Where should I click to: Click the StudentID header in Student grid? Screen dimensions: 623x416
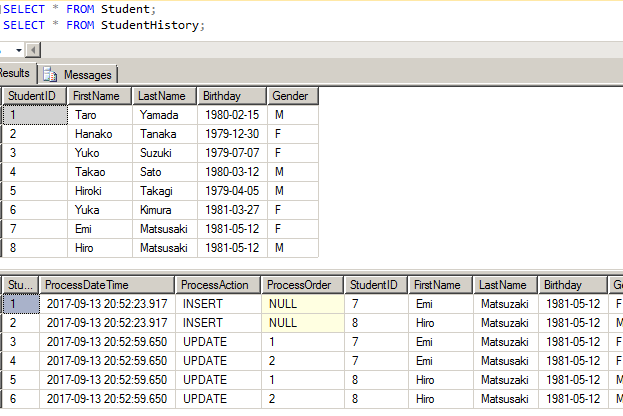[x=35, y=96]
